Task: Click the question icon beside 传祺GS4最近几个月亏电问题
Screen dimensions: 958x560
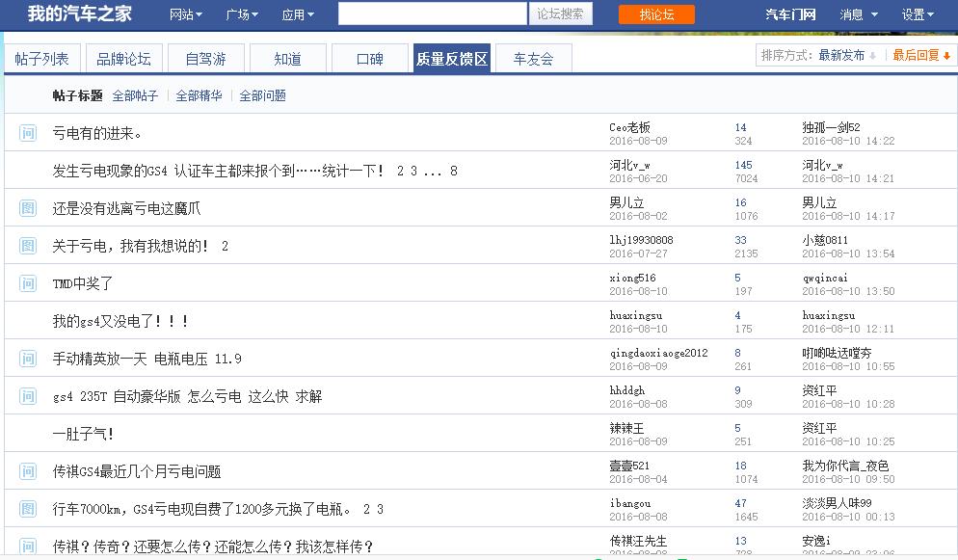Action: (28, 471)
